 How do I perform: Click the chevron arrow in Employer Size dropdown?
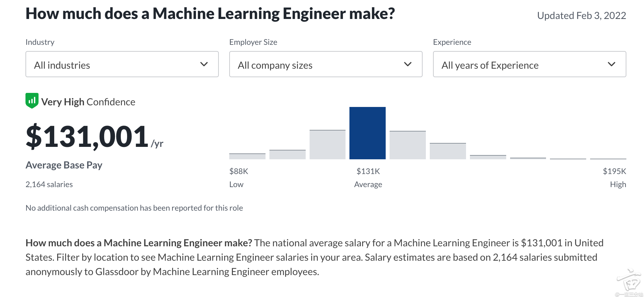(x=408, y=64)
